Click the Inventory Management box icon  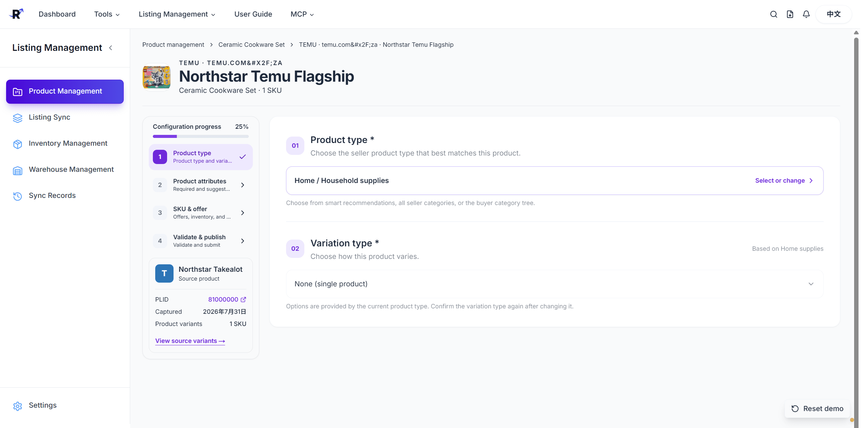pyautogui.click(x=18, y=144)
